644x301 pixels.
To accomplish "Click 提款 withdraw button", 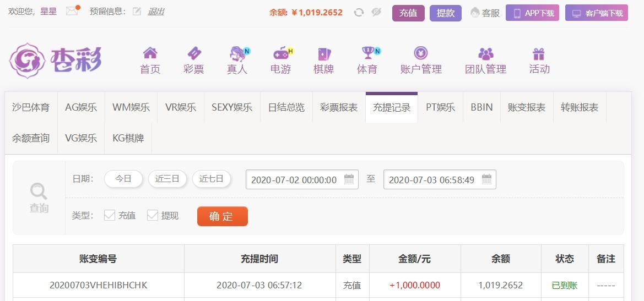I will pos(446,13).
